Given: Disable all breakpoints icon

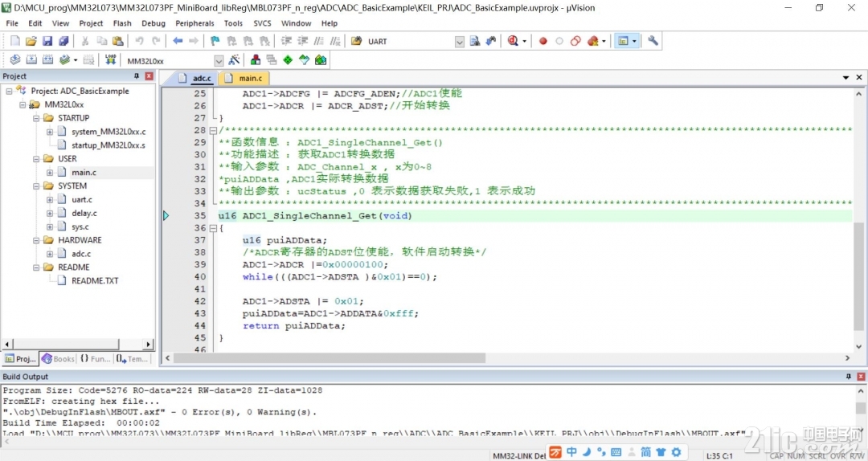Looking at the screenshot, I should point(575,41).
